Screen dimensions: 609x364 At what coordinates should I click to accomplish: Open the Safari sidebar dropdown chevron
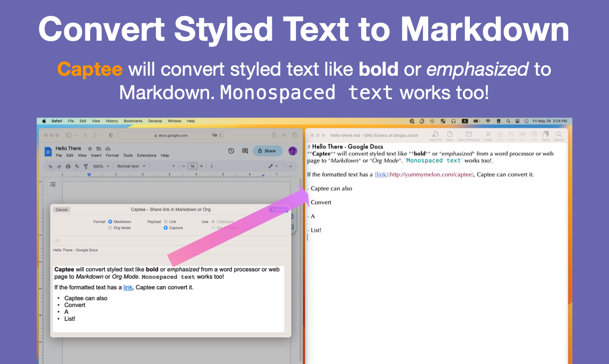76,136
